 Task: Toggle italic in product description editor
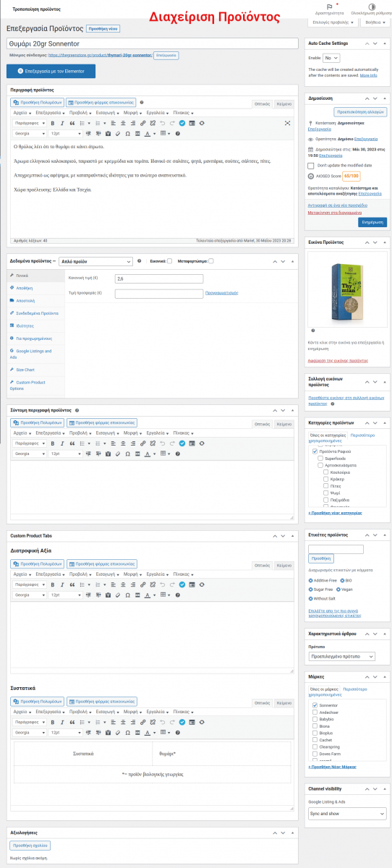pos(62,123)
